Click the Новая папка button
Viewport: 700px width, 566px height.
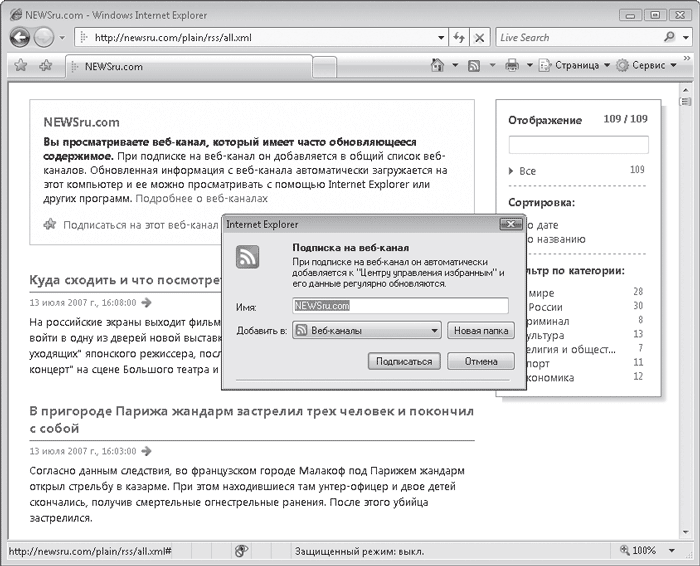coord(480,330)
